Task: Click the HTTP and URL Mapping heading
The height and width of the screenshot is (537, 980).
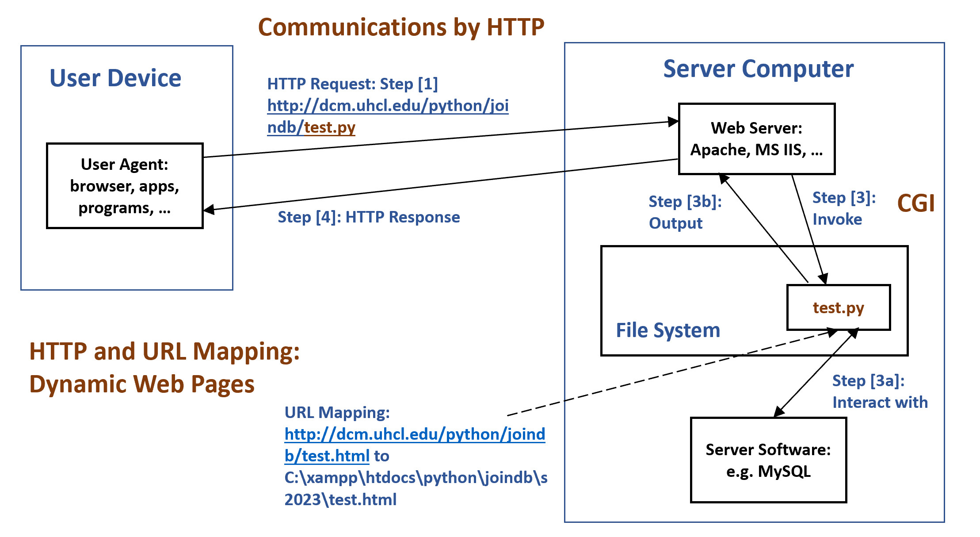Action: click(164, 352)
